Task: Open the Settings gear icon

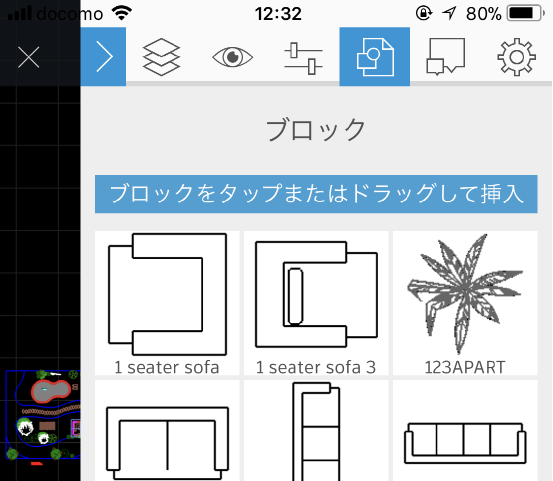Action: point(516,57)
